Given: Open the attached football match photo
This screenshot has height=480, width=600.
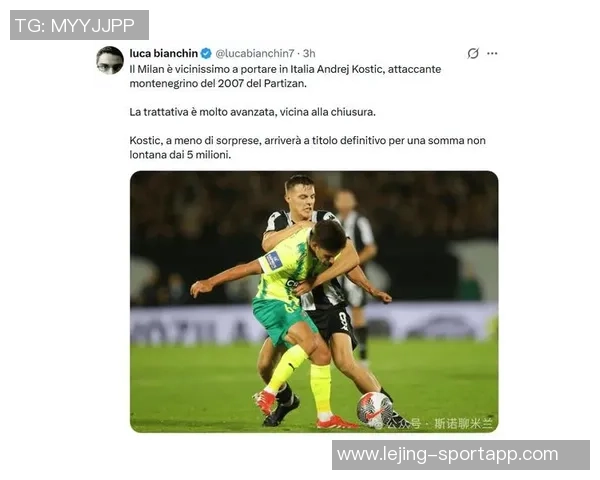Looking at the screenshot, I should coord(314,302).
